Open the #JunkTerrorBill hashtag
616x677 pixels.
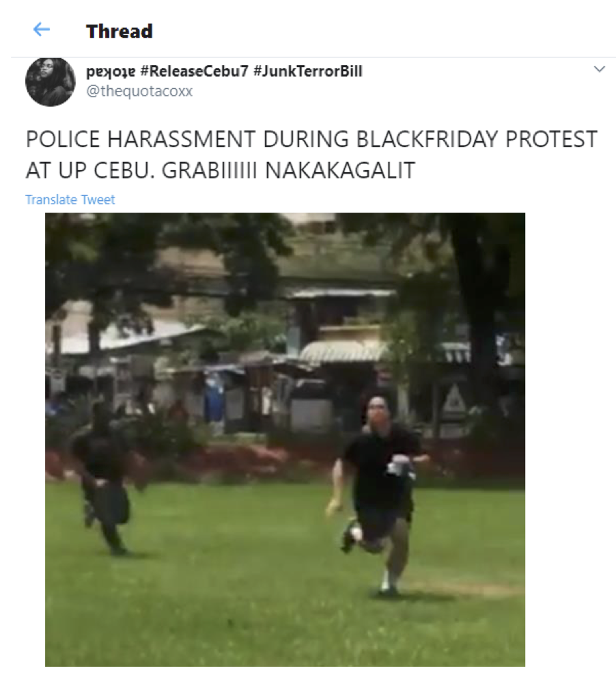(308, 71)
